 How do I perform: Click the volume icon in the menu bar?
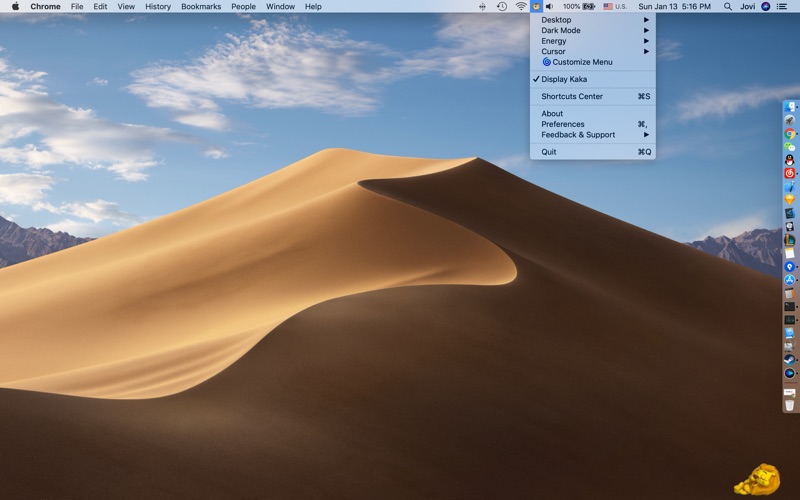click(x=549, y=6)
